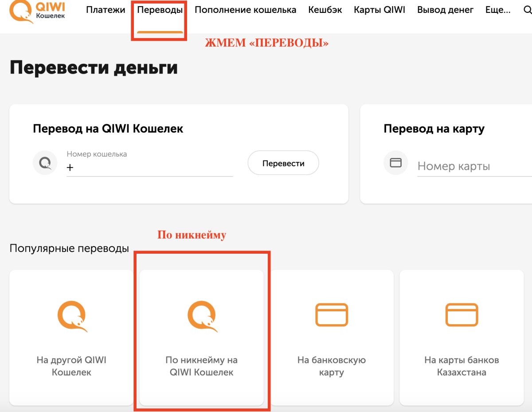Click the orange QIWI icon for На другой QIWI Кошелек
The height and width of the screenshot is (412, 532).
(72, 316)
